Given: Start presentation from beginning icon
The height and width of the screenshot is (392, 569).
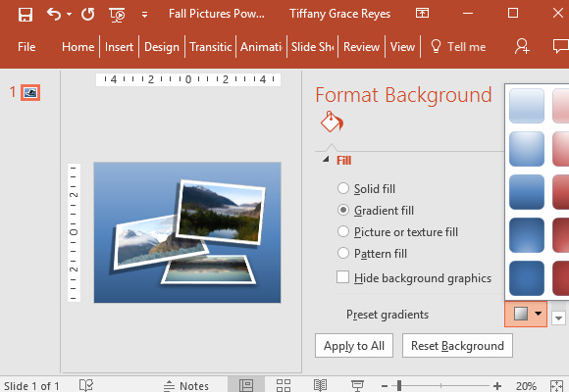Looking at the screenshot, I should tap(117, 15).
